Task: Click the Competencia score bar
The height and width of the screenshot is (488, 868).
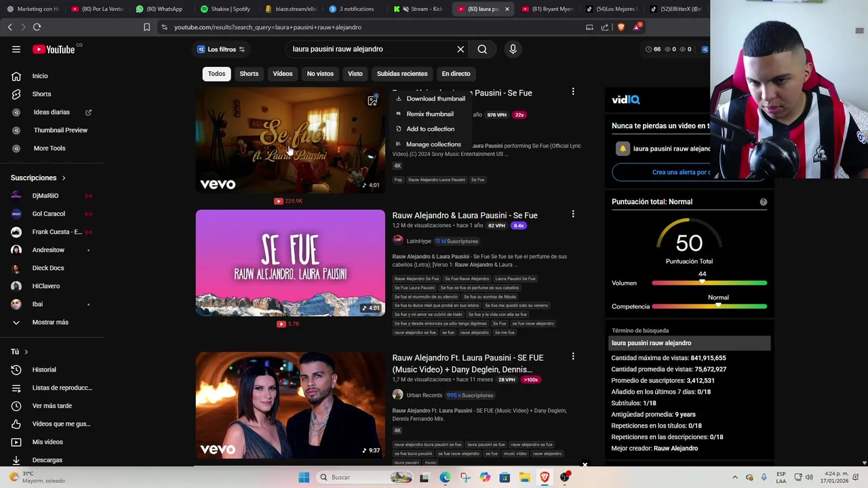Action: (709, 306)
